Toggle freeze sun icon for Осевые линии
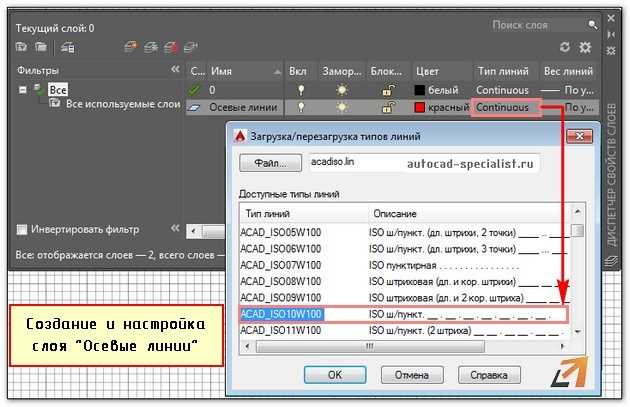 click(343, 107)
